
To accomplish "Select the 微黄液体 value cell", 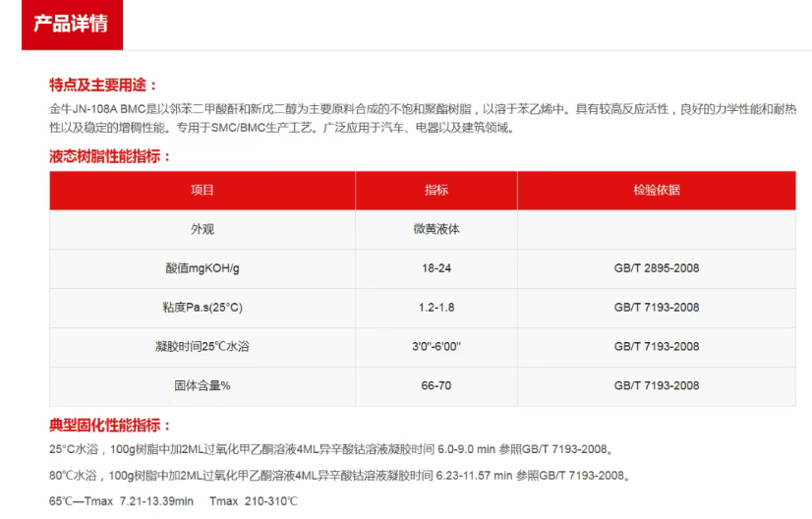I will pyautogui.click(x=436, y=229).
